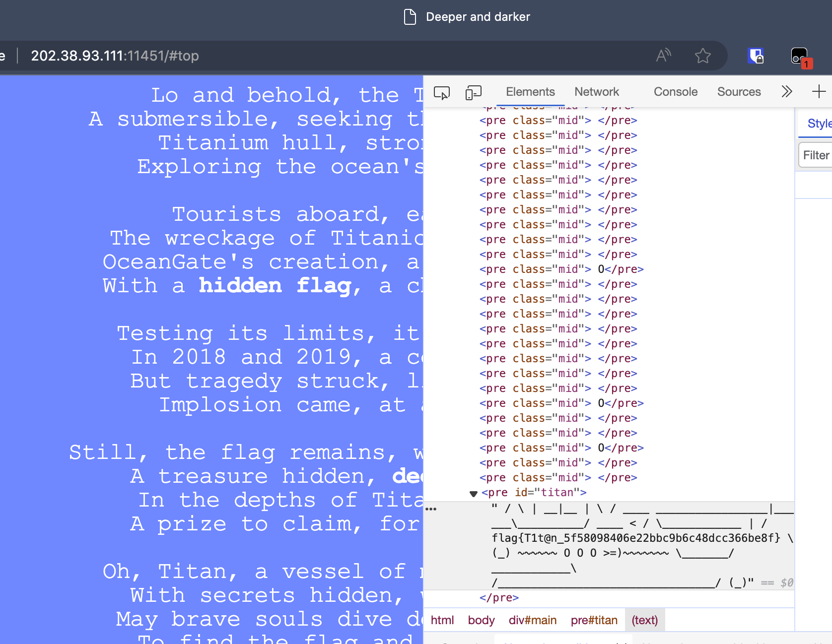Select (text) in the breadcrumb
The height and width of the screenshot is (644, 832).
point(644,620)
